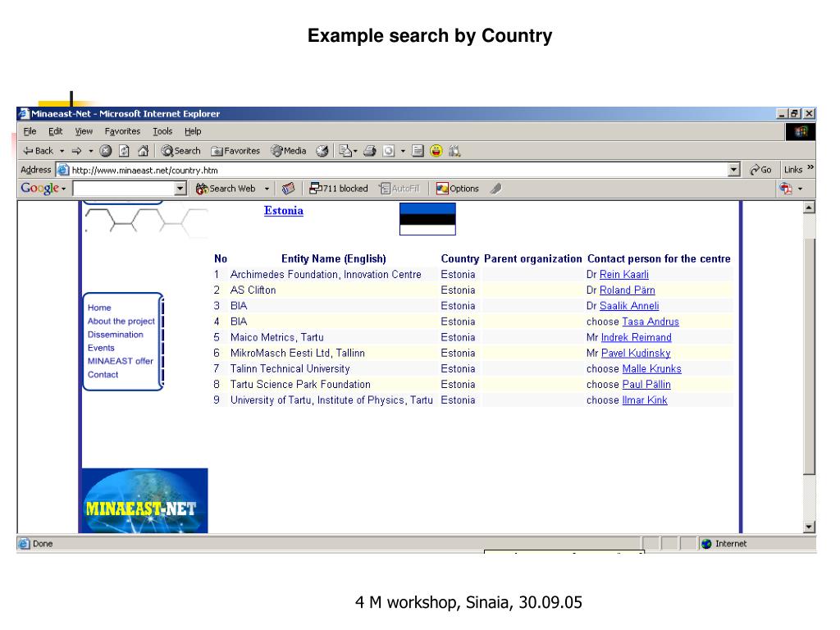Open the Tasa Andrus contact link
The height and width of the screenshot is (630, 840).
coord(651,322)
